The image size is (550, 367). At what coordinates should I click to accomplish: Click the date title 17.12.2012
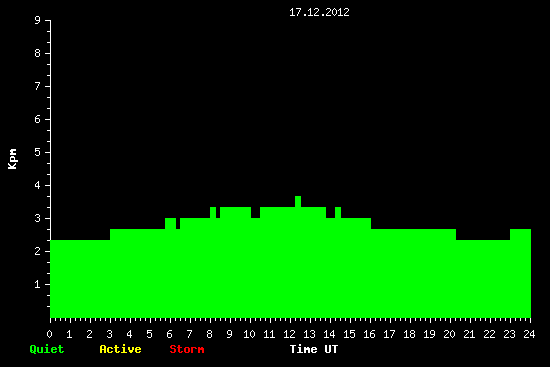click(x=319, y=12)
